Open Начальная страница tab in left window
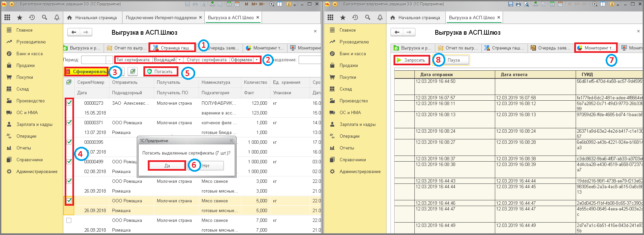 click(92, 18)
